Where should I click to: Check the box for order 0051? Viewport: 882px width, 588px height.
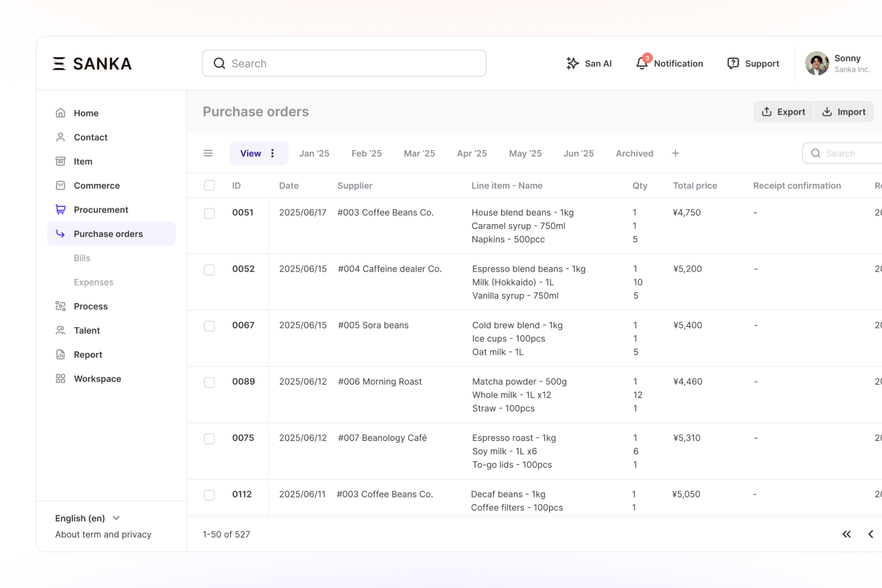pos(210,213)
